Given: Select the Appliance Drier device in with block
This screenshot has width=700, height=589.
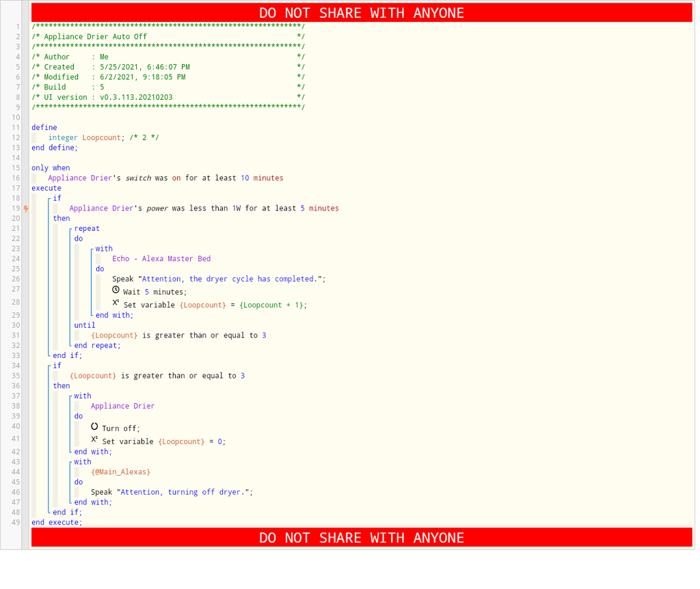Looking at the screenshot, I should point(122,405).
